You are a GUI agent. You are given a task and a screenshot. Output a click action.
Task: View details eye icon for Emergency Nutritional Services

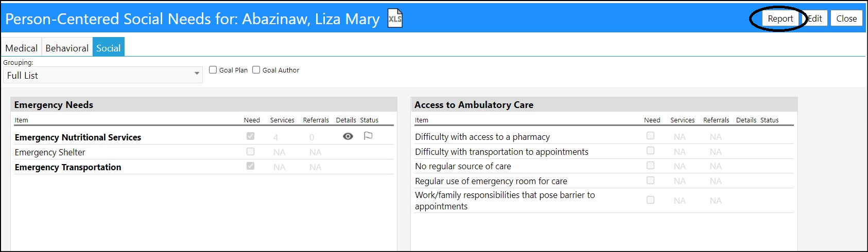coord(348,136)
